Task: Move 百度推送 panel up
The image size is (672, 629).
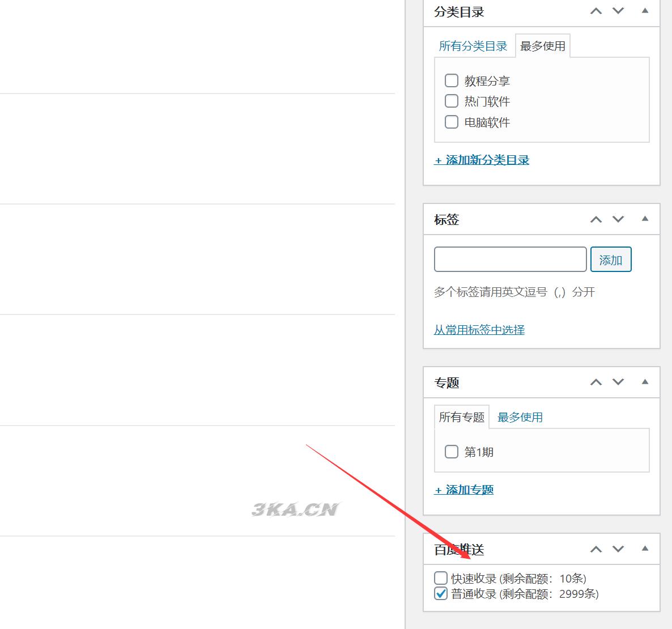Action: point(596,549)
